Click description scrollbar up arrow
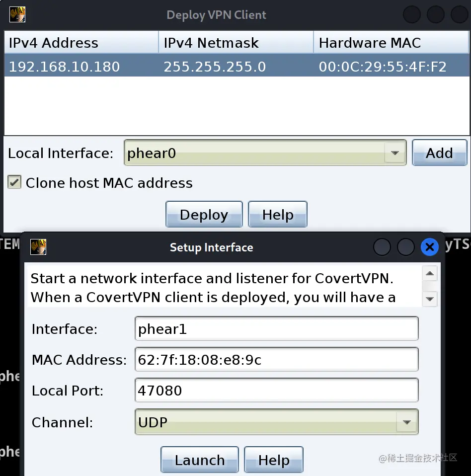Image resolution: width=471 pixels, height=476 pixels. coord(430,273)
